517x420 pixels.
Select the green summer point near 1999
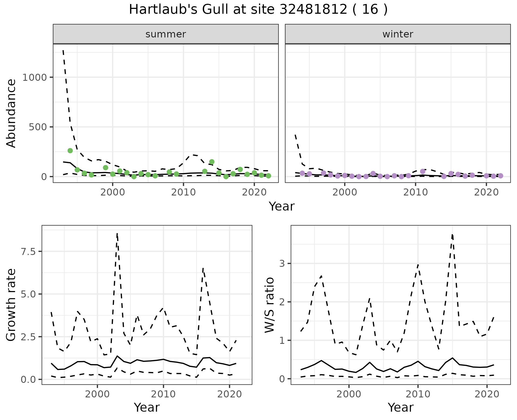[106, 168]
